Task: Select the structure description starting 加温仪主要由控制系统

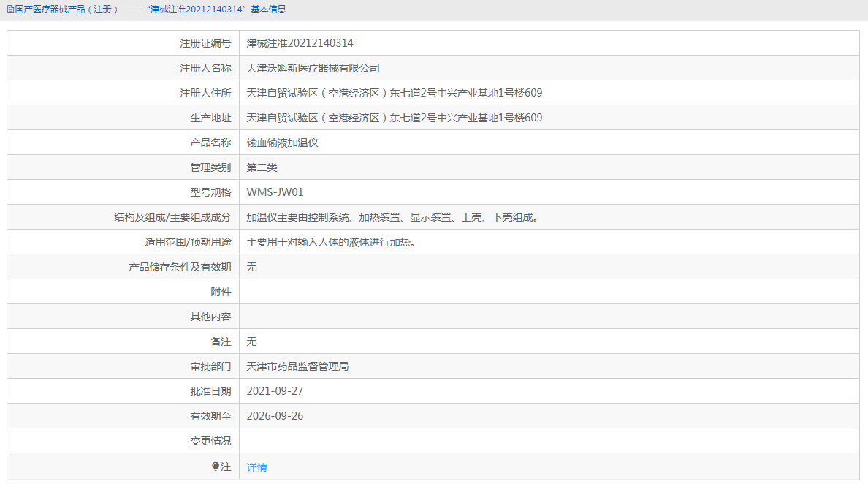Action: tap(394, 217)
